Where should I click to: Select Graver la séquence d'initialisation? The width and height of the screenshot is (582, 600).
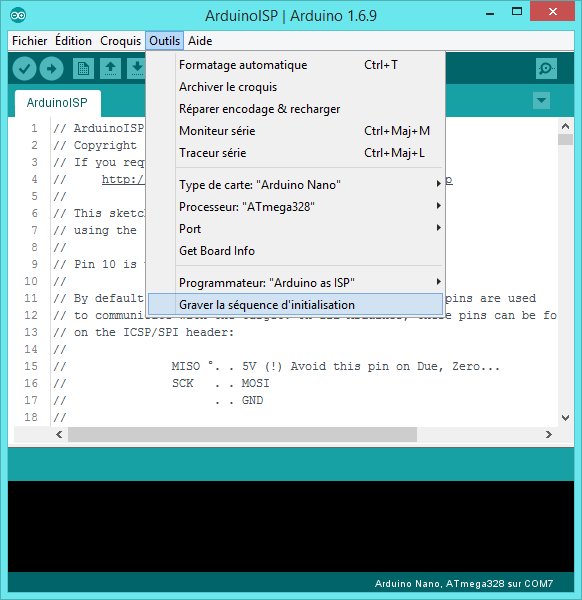tap(295, 305)
